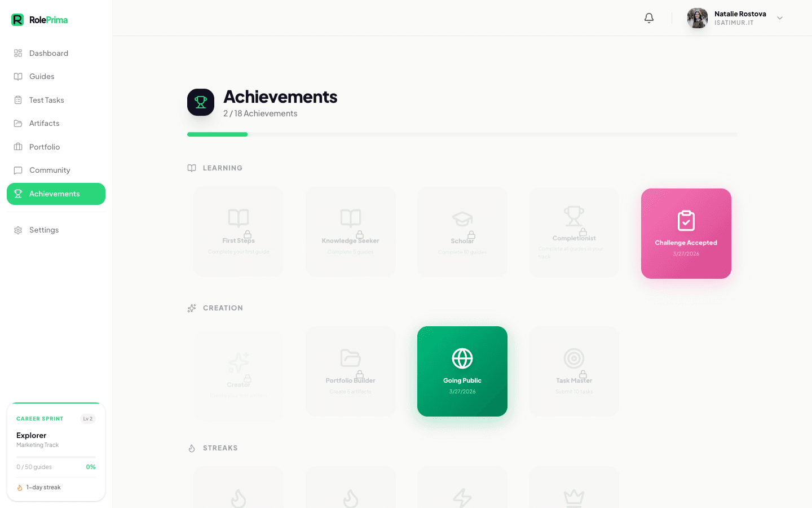
Task: Click the notifications bell icon
Action: click(648, 17)
